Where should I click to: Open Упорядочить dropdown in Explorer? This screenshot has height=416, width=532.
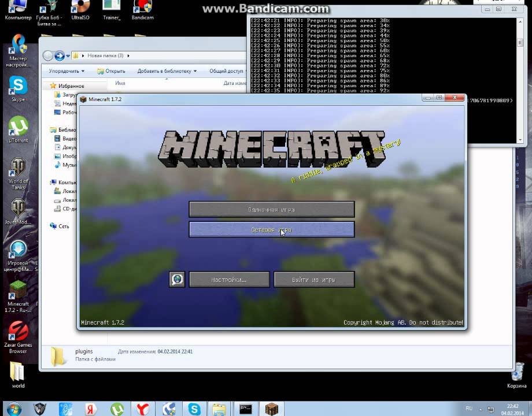[x=66, y=71]
